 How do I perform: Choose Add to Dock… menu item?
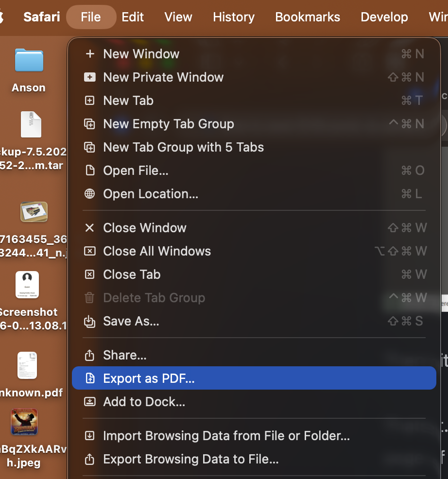[x=254, y=401]
